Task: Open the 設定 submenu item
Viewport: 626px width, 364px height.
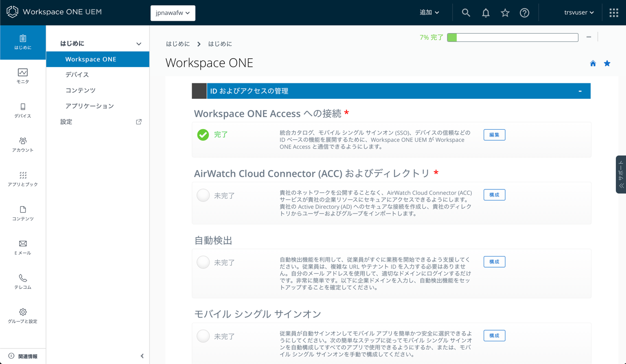Action: (x=66, y=122)
